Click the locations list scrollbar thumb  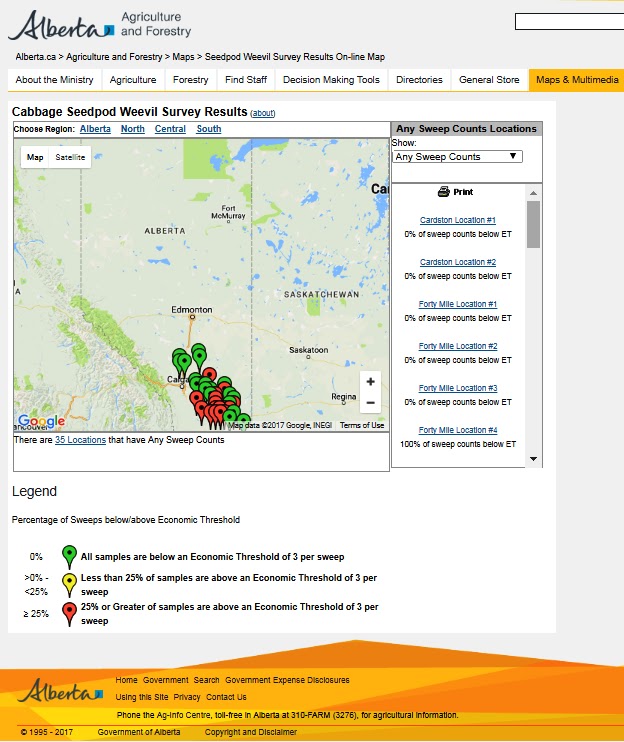533,224
